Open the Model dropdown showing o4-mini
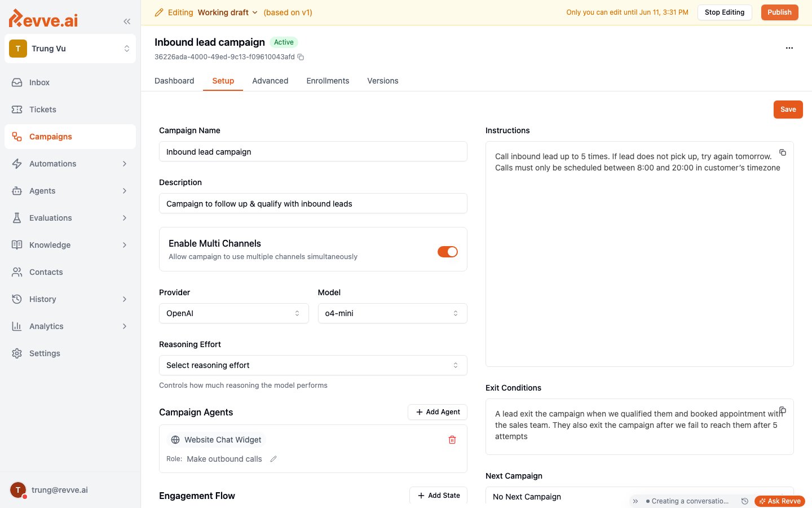This screenshot has height=508, width=812. [x=392, y=313]
